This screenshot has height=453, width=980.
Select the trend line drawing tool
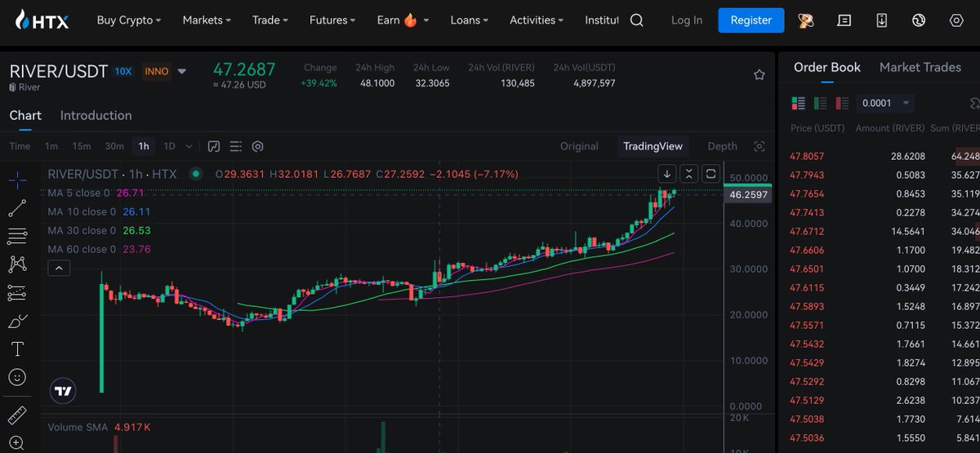[x=17, y=209]
